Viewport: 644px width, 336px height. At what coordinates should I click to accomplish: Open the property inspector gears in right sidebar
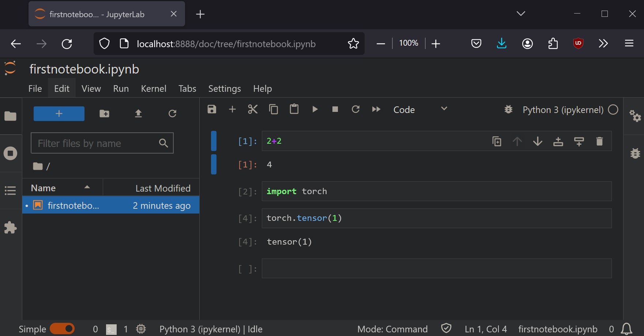tap(635, 116)
